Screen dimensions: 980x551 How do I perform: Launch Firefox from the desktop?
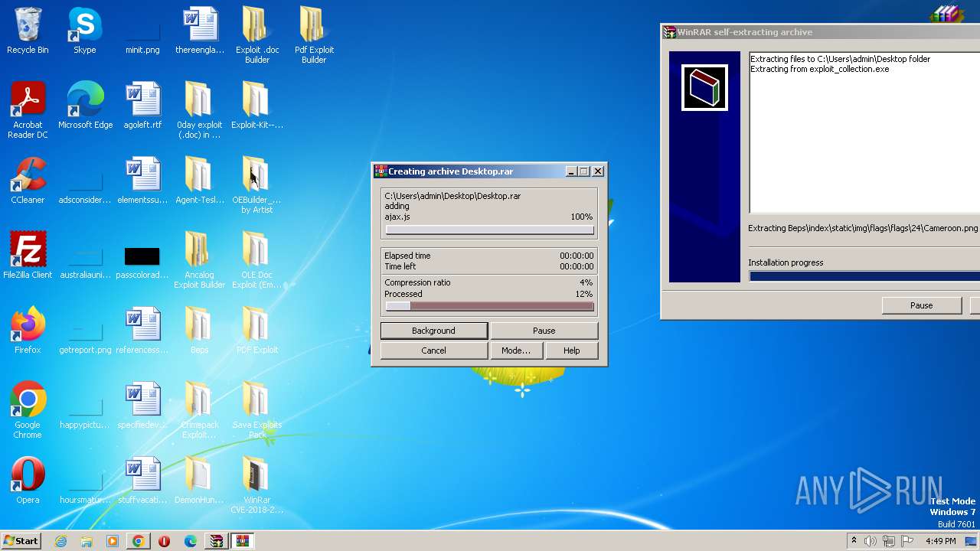[28, 331]
